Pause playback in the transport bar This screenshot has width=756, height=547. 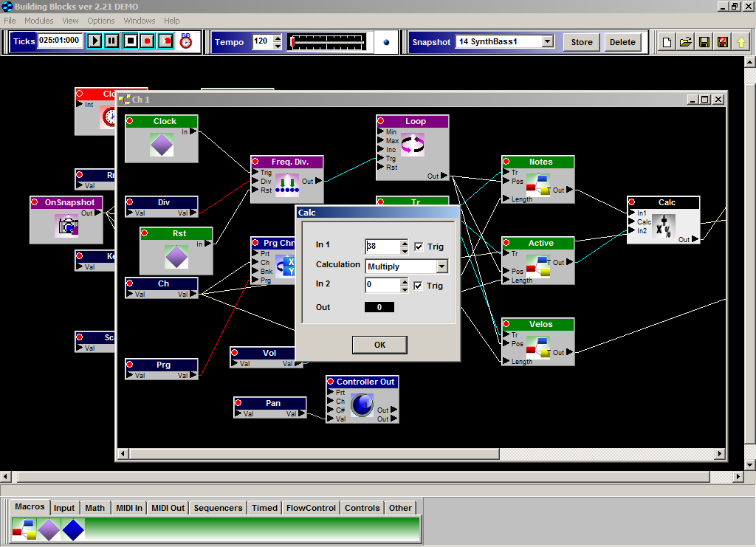coord(112,41)
